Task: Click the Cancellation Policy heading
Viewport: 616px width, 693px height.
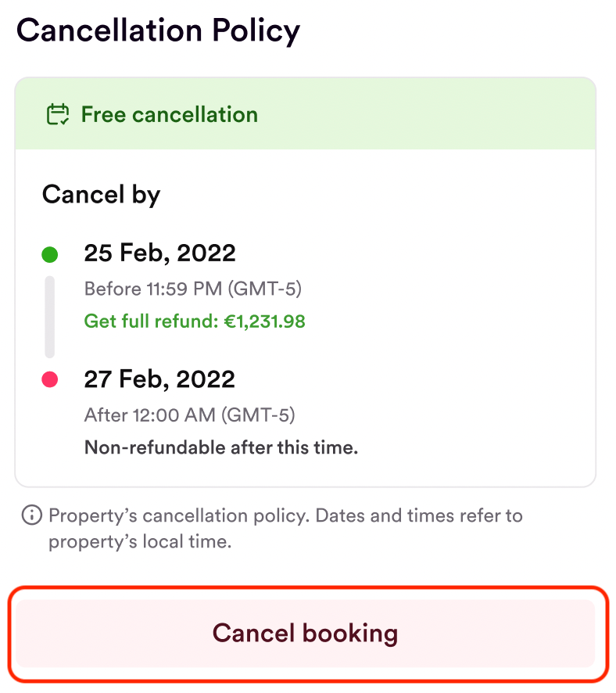Action: tap(158, 31)
